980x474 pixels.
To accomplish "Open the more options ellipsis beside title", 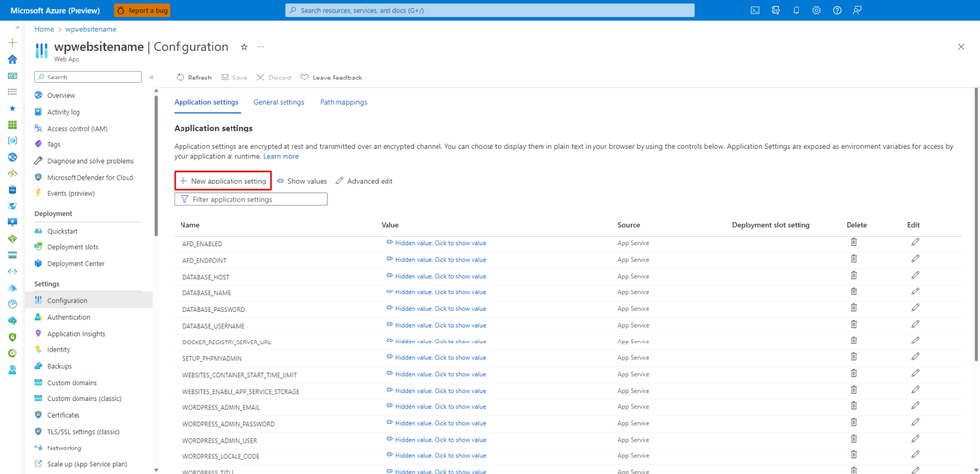I will (x=261, y=47).
